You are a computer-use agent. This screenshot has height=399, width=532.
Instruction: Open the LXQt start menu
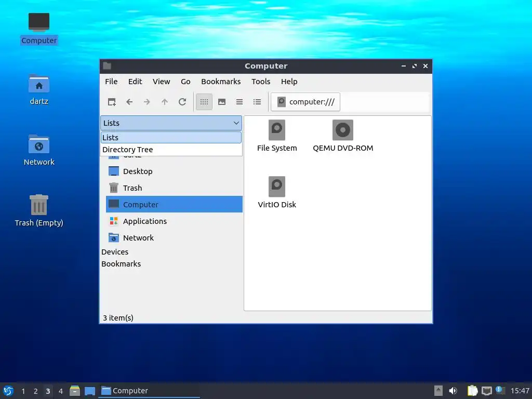click(8, 391)
